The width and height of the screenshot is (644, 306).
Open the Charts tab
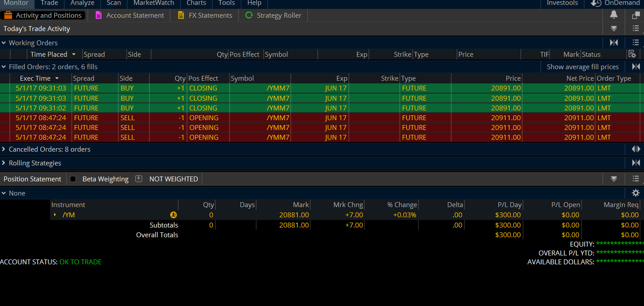pyautogui.click(x=196, y=3)
